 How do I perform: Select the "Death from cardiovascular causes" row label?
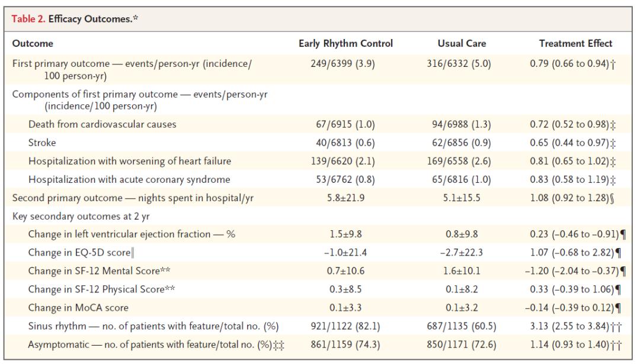pos(102,124)
